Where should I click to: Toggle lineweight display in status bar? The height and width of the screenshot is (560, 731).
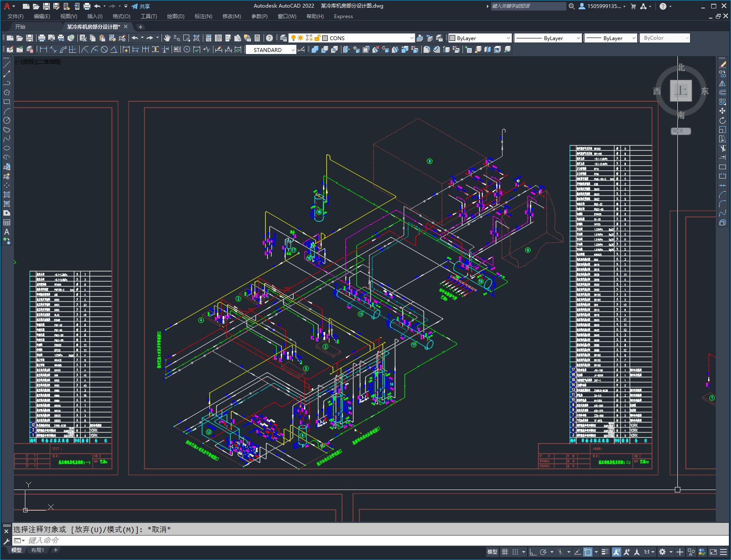(605, 552)
